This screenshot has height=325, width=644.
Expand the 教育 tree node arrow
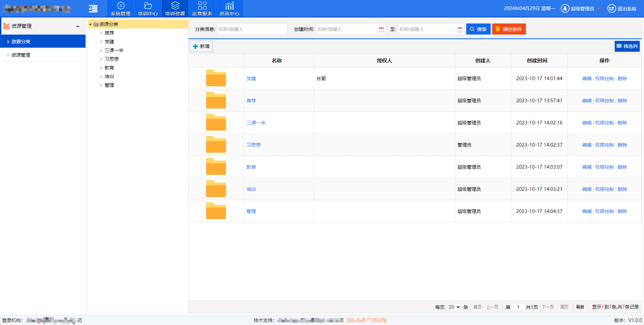[x=101, y=68]
